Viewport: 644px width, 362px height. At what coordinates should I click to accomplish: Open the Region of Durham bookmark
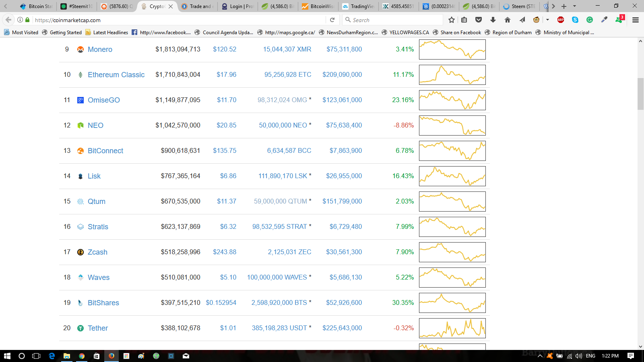coord(508,33)
